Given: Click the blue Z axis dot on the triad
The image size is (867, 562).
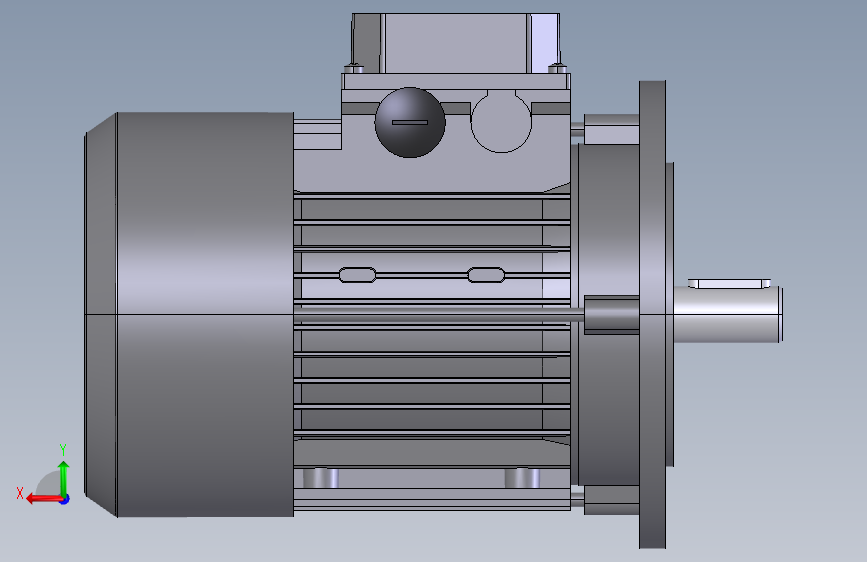Looking at the screenshot, I should 65,499.
